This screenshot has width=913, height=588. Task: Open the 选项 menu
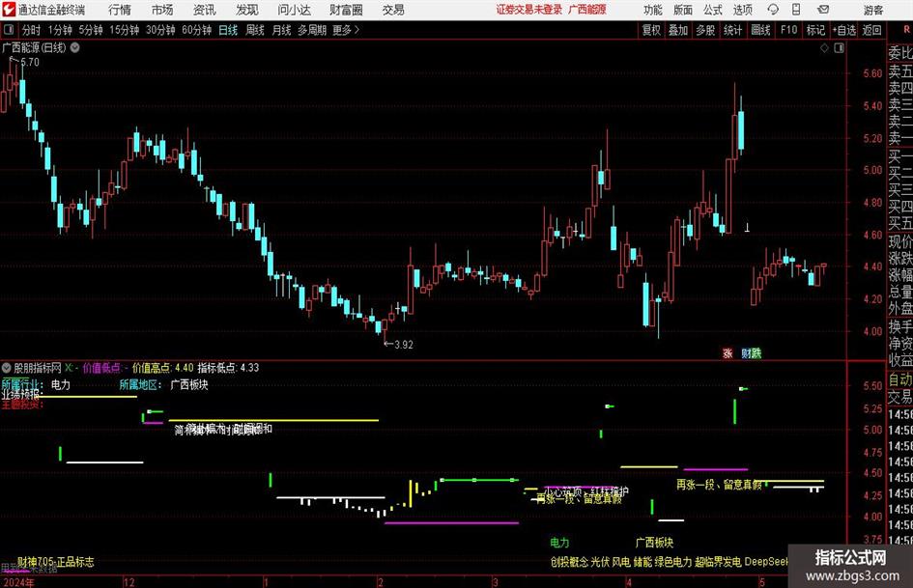(742, 10)
